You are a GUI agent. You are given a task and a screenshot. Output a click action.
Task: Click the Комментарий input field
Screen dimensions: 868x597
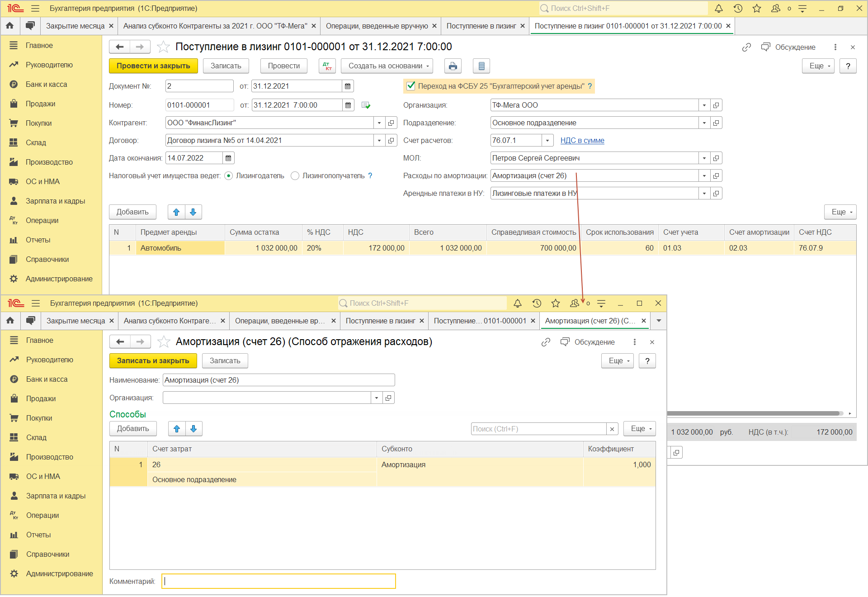[278, 581]
